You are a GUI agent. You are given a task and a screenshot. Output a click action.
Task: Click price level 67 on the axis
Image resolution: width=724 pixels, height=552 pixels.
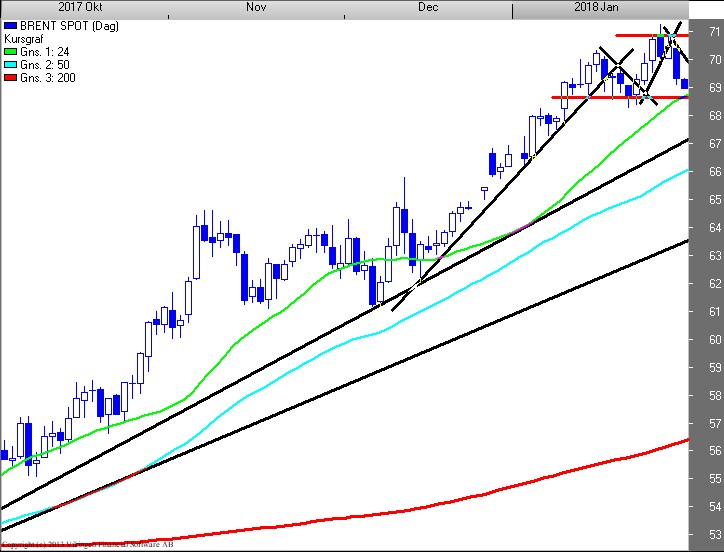pyautogui.click(x=715, y=144)
